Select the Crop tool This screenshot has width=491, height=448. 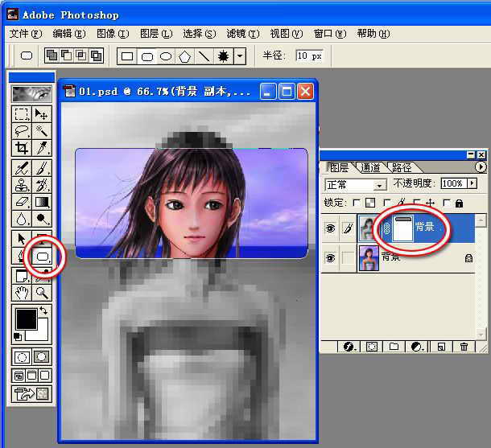pos(22,148)
